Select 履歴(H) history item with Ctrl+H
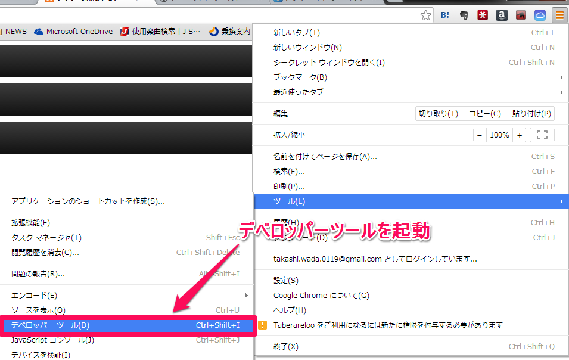569x360 pixels. 411,222
